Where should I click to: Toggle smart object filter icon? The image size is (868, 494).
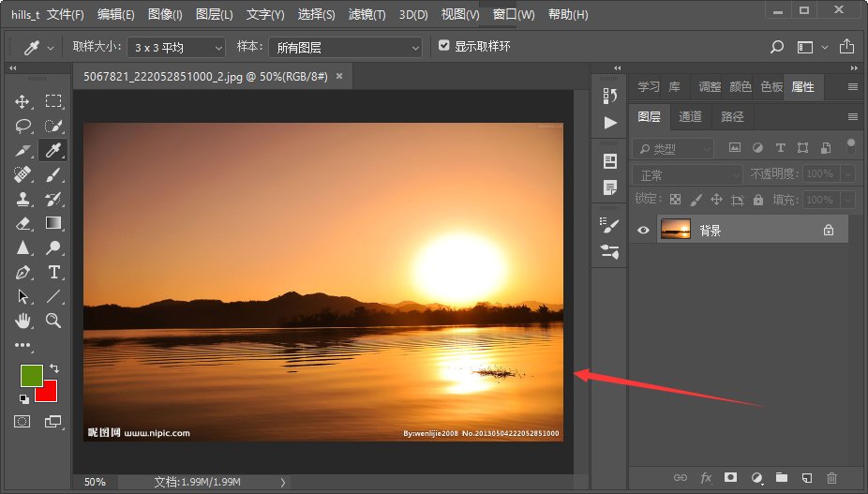point(826,147)
